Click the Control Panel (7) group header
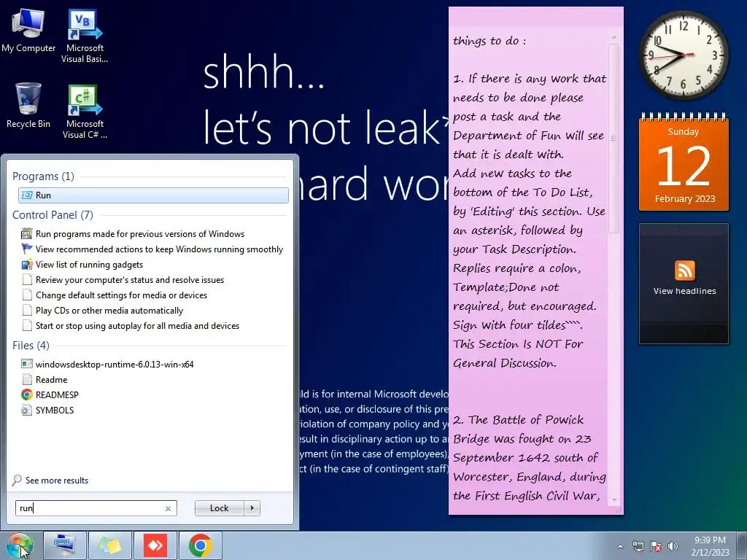 [x=53, y=215]
